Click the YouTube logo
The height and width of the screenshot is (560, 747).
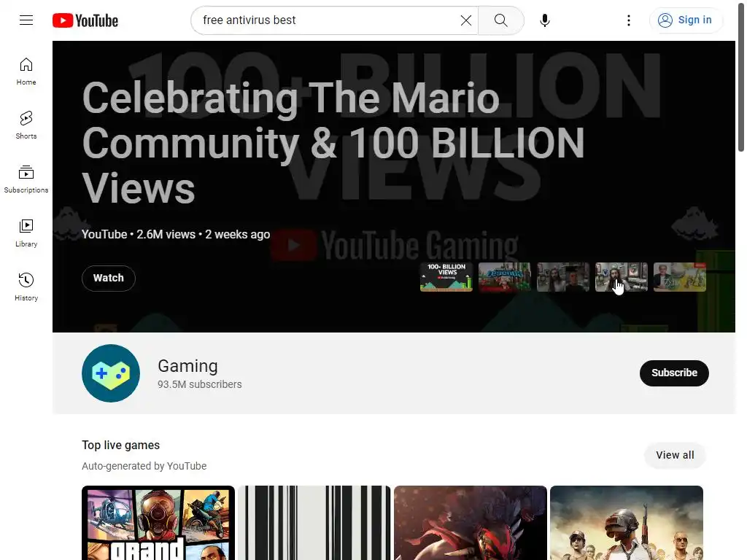pyautogui.click(x=85, y=20)
